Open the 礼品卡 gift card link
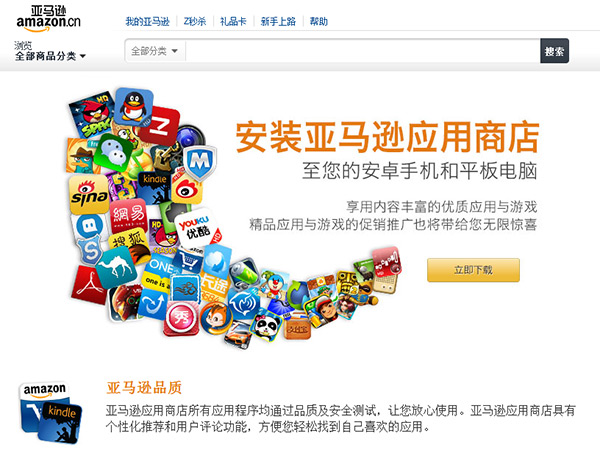The width and height of the screenshot is (600, 450). coord(233,21)
